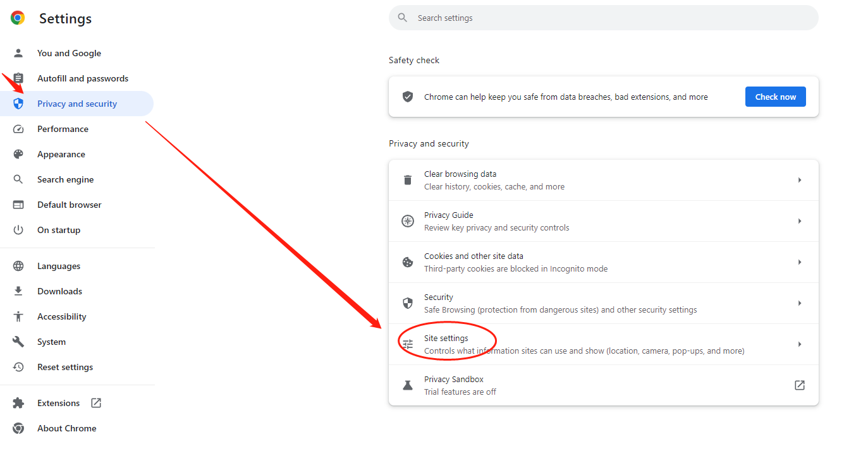Screen dimensions: 868x468
Task: Open Cookies and other site data
Action: [x=604, y=262]
